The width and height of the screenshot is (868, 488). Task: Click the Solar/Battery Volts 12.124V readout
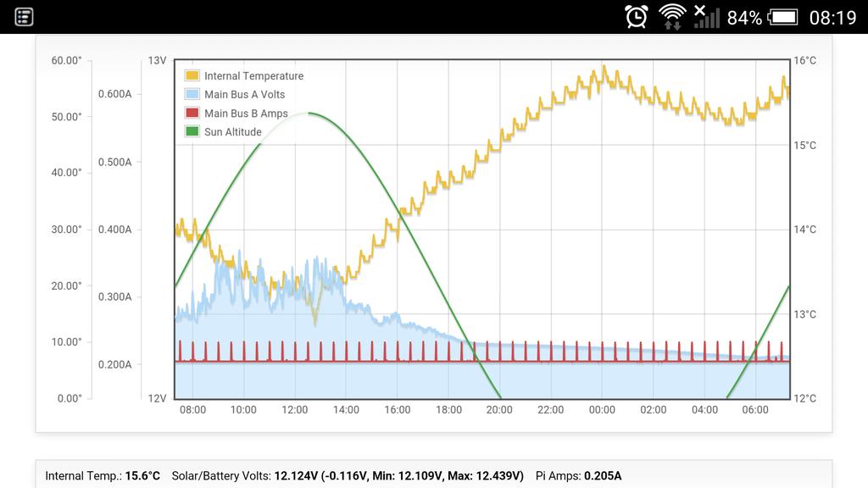348,476
